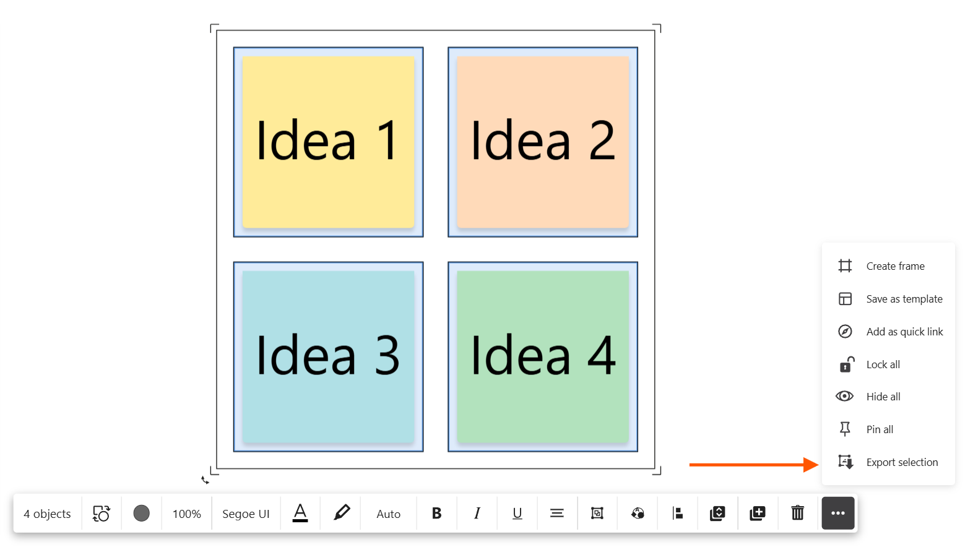Click the duplicate objects icon

click(758, 513)
